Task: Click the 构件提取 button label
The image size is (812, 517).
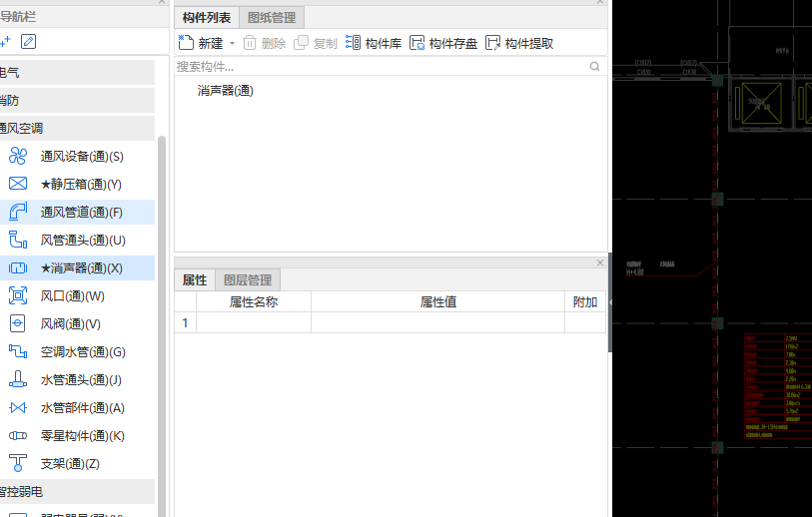Action: (529, 44)
